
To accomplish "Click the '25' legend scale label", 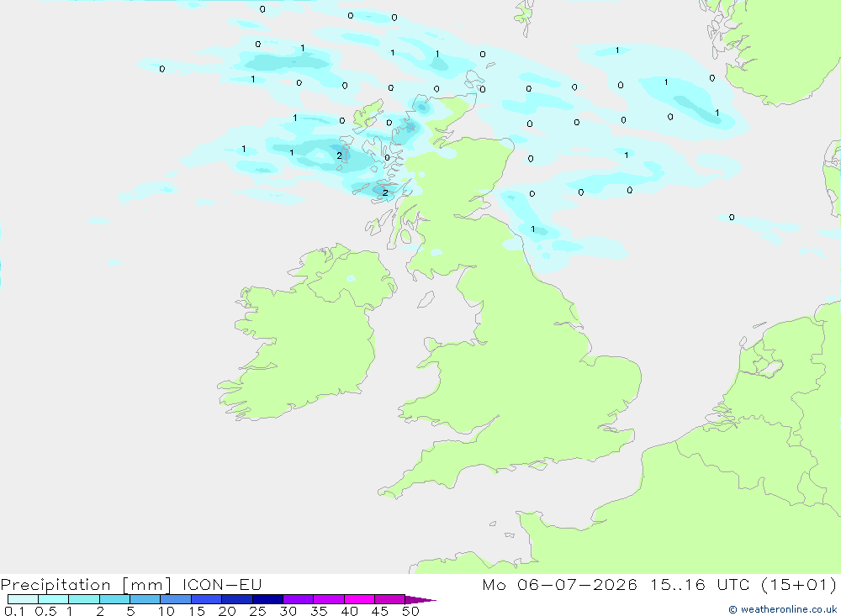I will 257,611.
